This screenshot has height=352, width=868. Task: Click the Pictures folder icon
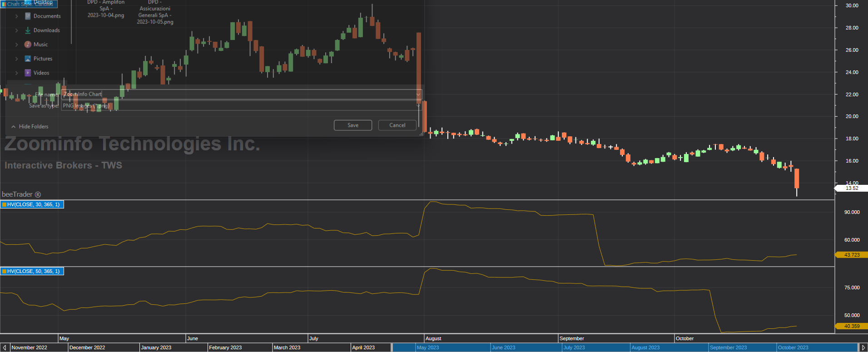click(28, 59)
